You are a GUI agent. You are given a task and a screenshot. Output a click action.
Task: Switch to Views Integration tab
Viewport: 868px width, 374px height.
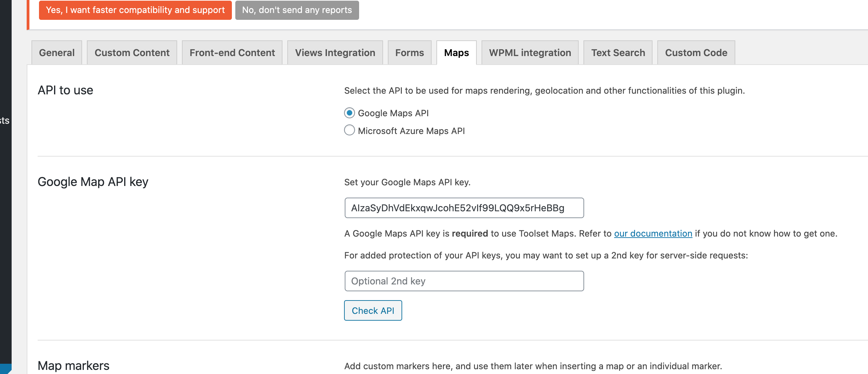click(x=335, y=53)
